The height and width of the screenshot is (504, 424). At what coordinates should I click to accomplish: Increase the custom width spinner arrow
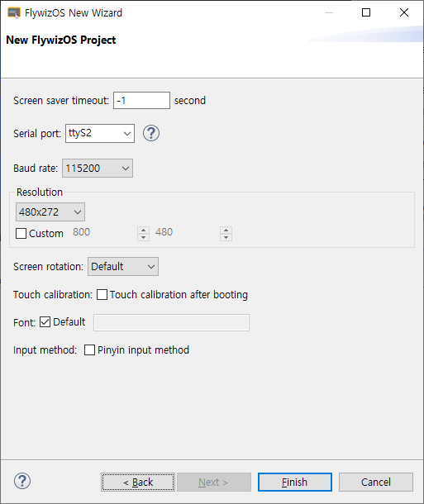pyautogui.click(x=143, y=231)
